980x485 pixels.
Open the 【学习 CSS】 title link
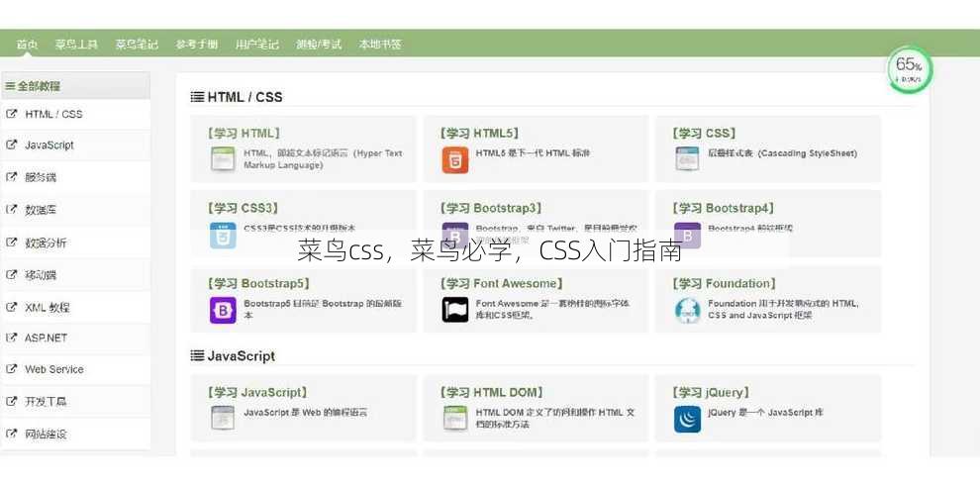pos(704,133)
